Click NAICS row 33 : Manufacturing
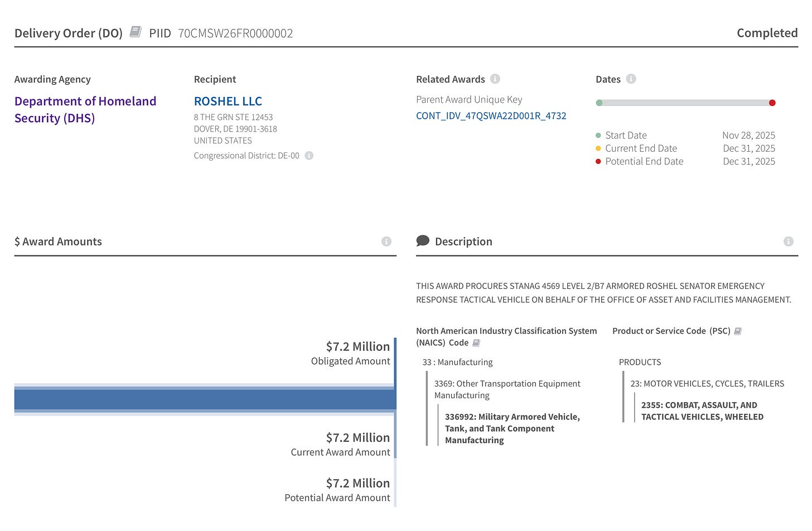The image size is (812, 531). tap(458, 362)
